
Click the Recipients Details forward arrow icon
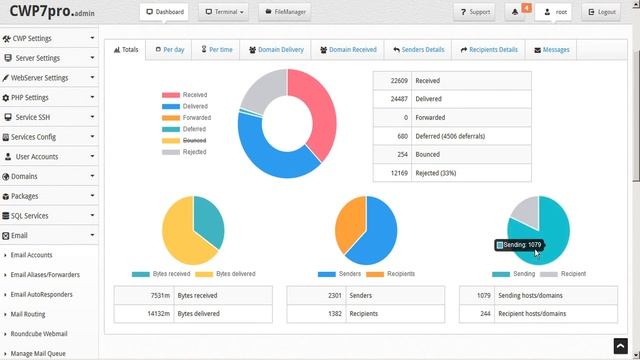(464, 50)
